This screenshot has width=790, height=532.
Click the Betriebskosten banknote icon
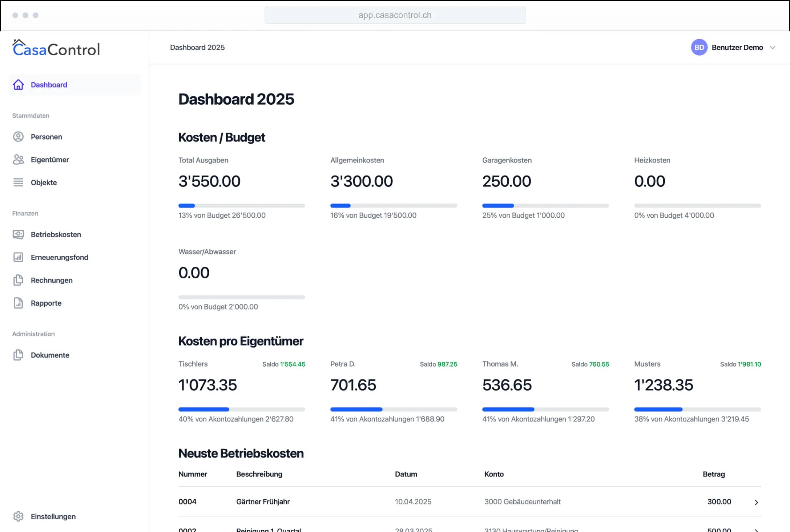tap(18, 234)
